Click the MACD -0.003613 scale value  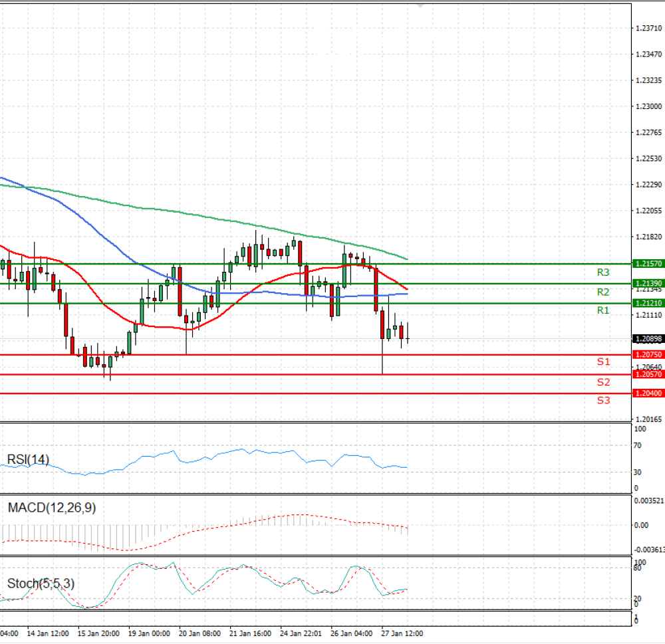649,550
